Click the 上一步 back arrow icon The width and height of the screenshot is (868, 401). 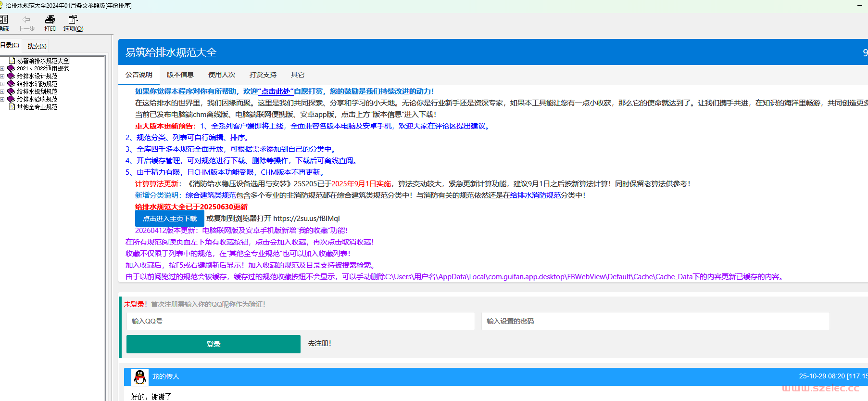(26, 20)
